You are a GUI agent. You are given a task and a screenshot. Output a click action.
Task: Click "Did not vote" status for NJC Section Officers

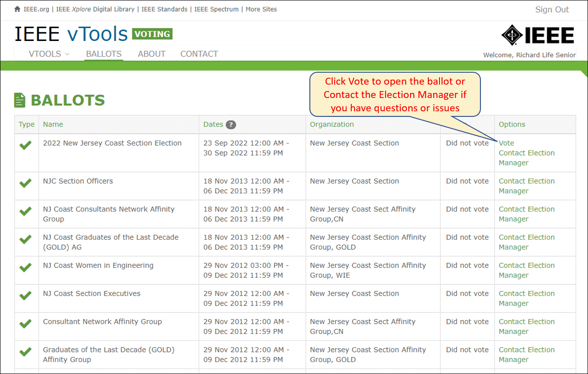click(467, 181)
